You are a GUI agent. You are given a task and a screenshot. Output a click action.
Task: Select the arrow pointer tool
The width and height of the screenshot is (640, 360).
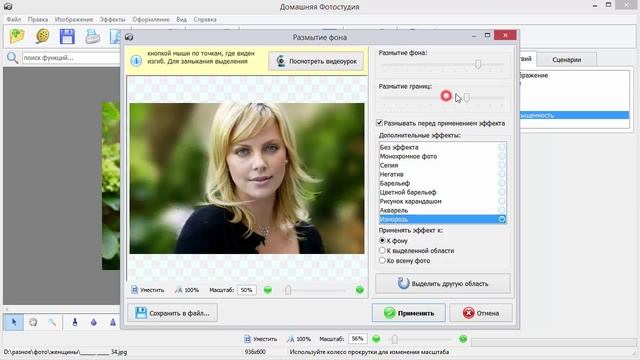14,322
